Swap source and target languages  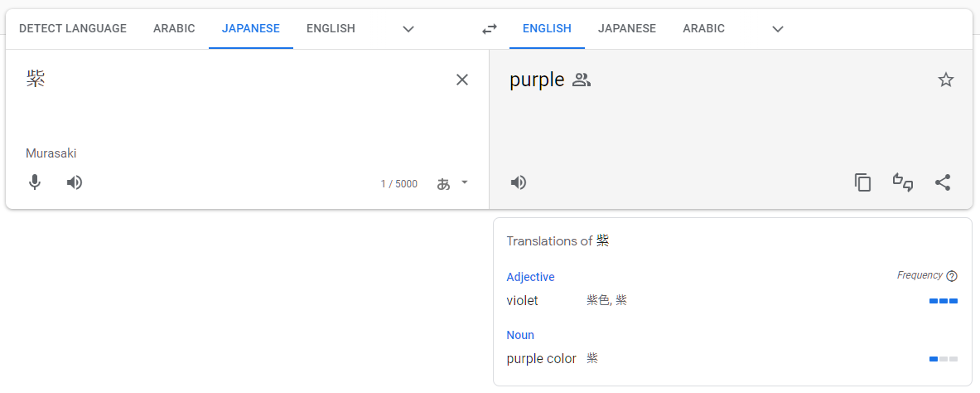coord(490,29)
